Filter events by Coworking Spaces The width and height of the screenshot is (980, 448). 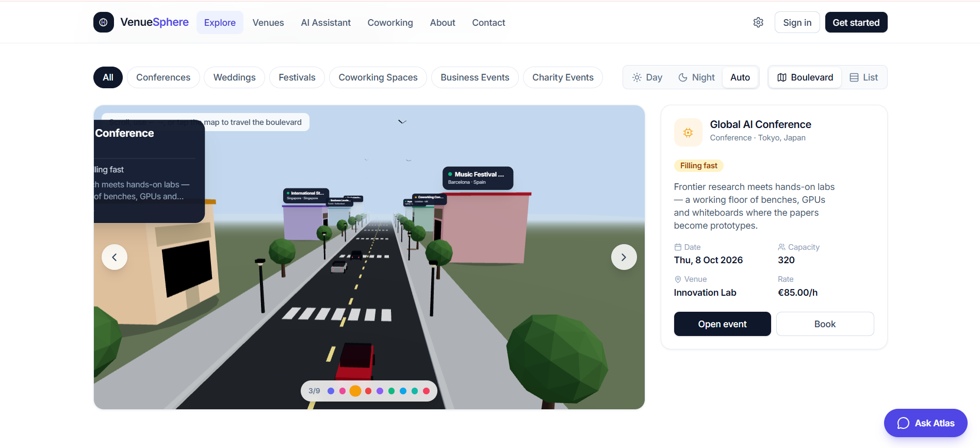(x=378, y=77)
